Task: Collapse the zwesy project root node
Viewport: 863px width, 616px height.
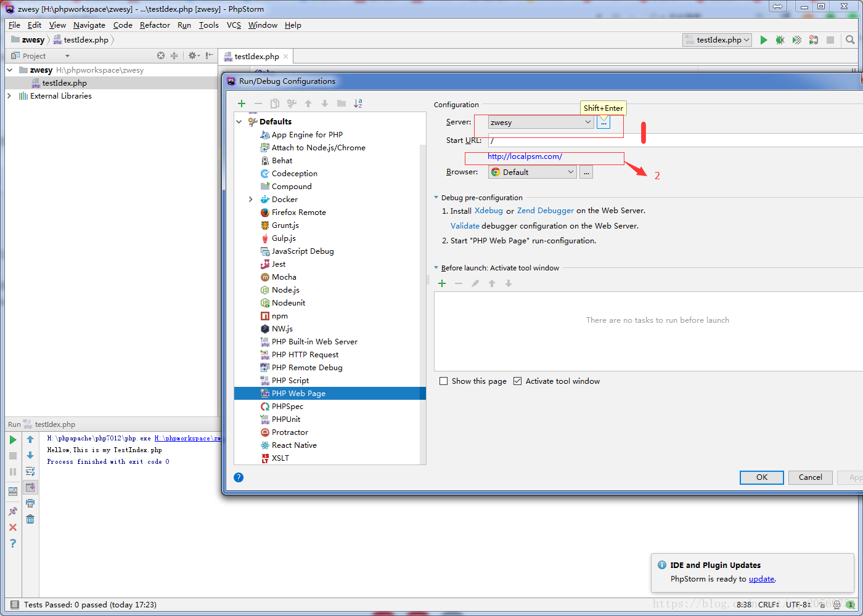Action: [x=9, y=70]
